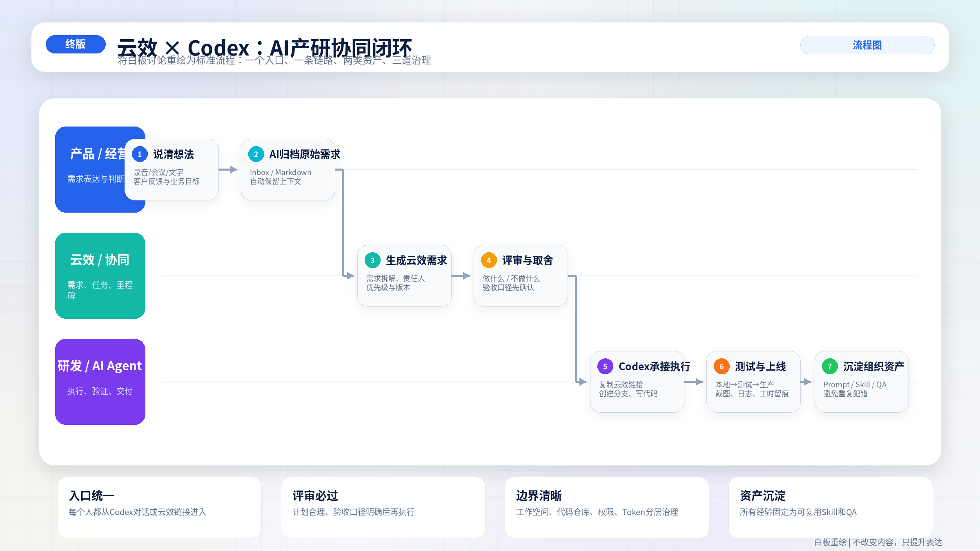Click the text 工作空间、代码仓库、权限、Token分层治理
The height and width of the screenshot is (551, 980).
click(597, 512)
